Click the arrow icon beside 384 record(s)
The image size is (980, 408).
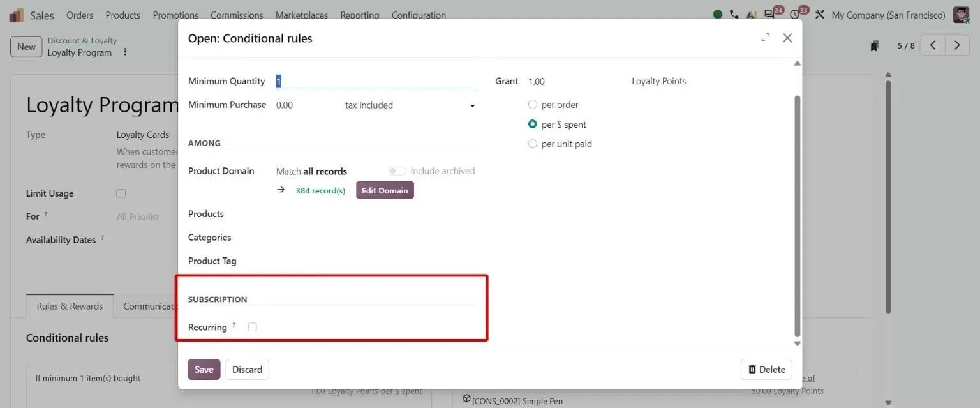point(281,190)
